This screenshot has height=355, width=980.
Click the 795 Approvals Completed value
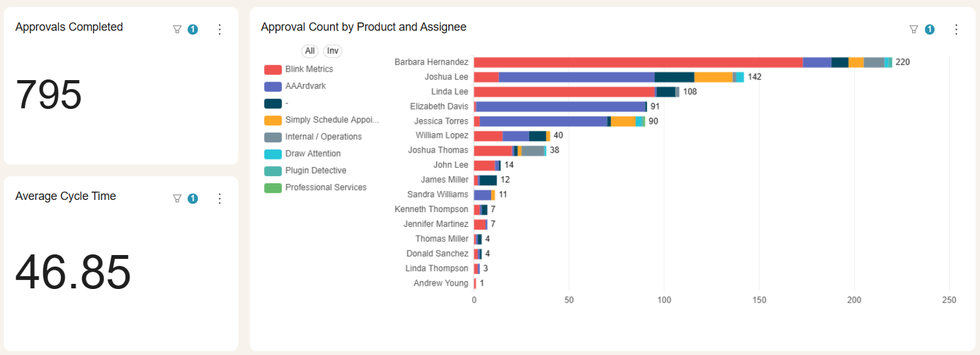(49, 95)
